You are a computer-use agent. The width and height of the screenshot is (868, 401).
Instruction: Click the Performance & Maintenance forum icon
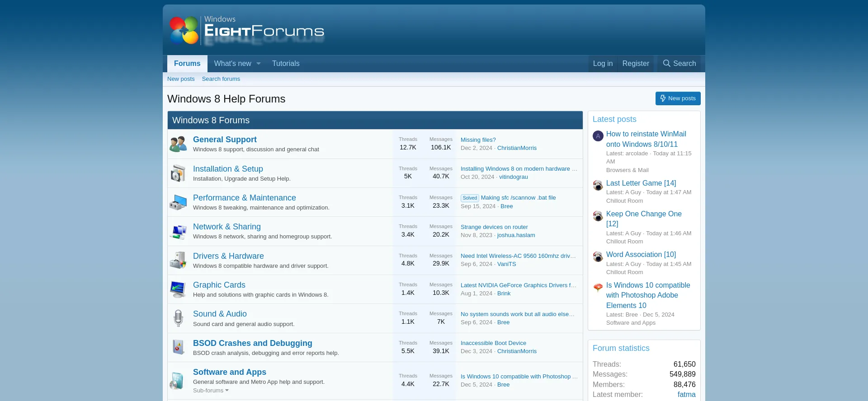point(178,202)
